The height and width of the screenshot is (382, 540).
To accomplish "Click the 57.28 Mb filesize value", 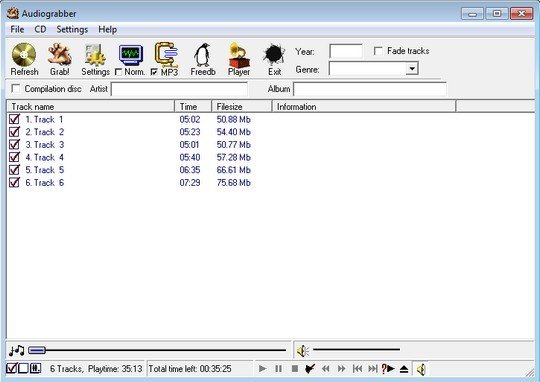I will (x=233, y=157).
